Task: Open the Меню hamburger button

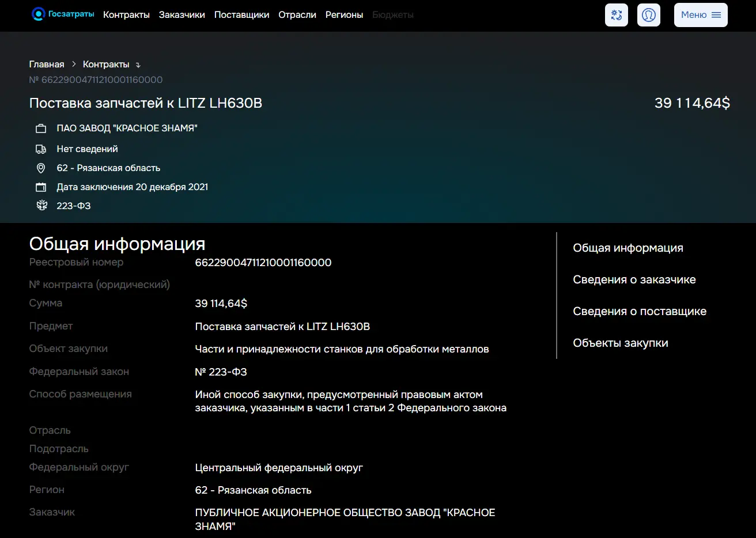Action: pyautogui.click(x=701, y=15)
